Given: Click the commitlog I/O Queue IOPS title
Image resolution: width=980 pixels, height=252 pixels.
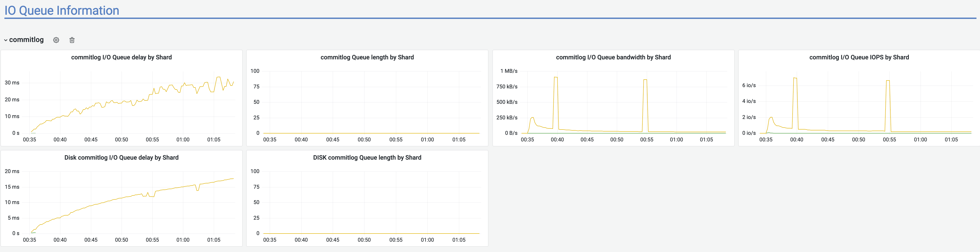Looking at the screenshot, I should point(859,57).
